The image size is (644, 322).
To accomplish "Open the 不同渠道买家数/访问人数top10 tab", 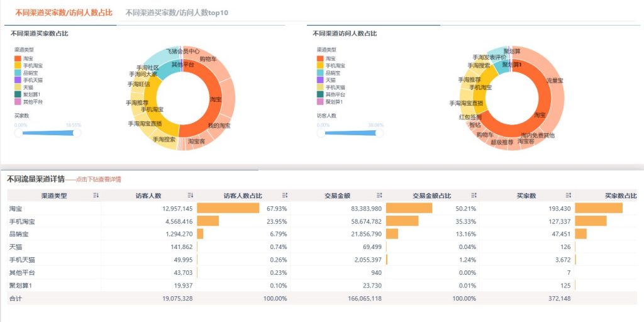I will [177, 13].
